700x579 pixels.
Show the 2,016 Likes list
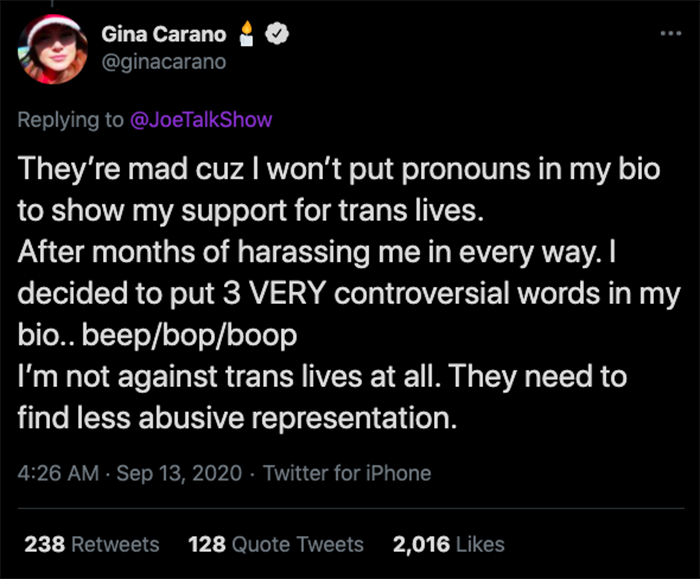coord(448,544)
